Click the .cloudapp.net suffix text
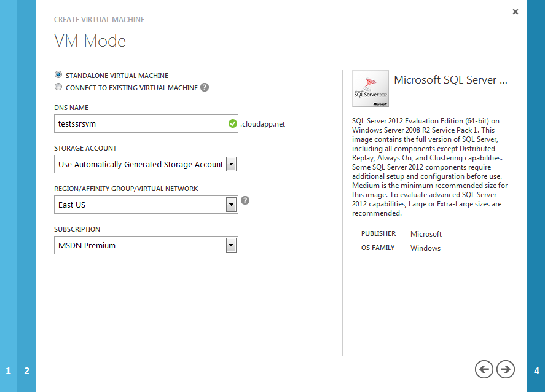Screen dimensions: 545x392 click(x=263, y=124)
